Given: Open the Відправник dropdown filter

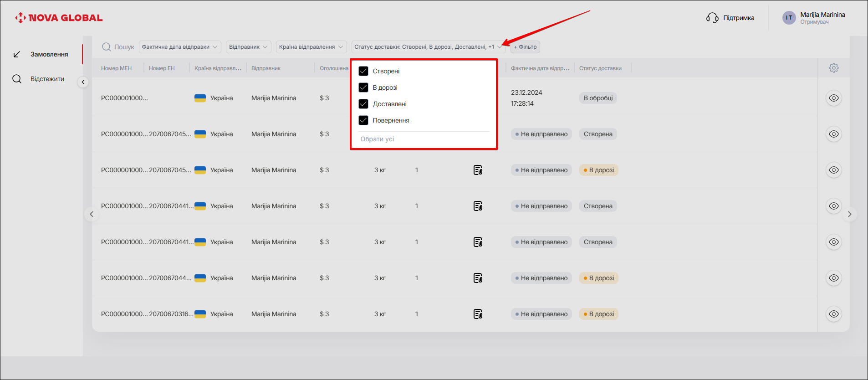Looking at the screenshot, I should [x=248, y=47].
